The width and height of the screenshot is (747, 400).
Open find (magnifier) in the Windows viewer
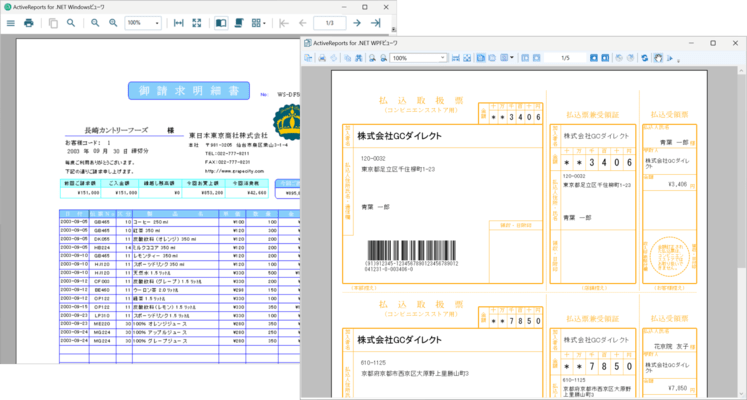pyautogui.click(x=69, y=22)
